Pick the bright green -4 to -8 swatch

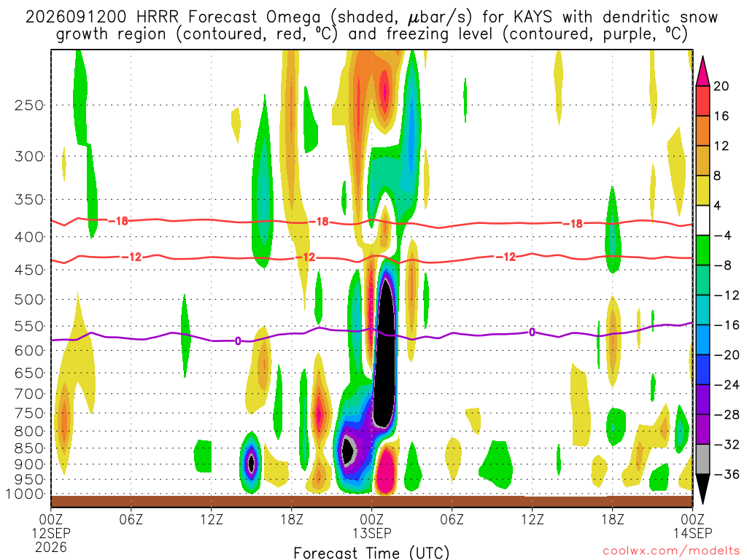tap(703, 250)
